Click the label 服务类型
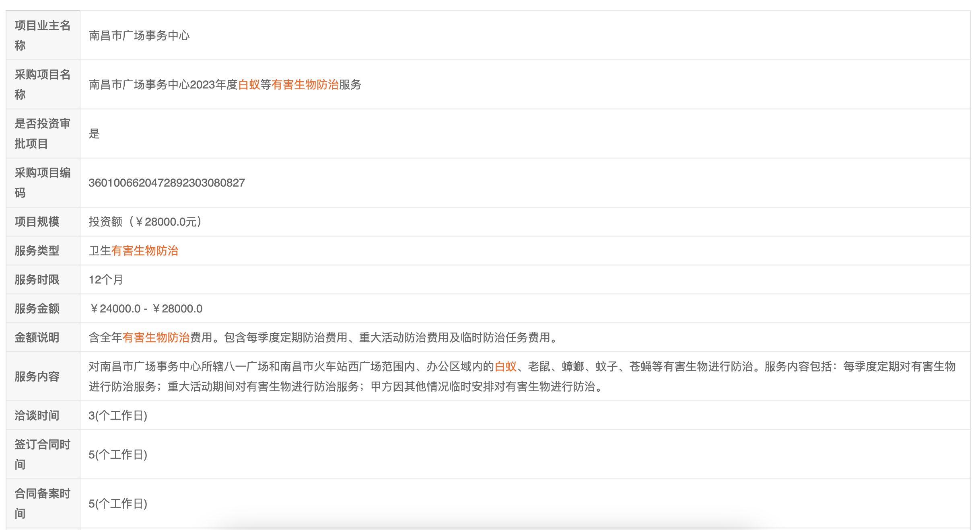Image resolution: width=980 pixels, height=530 pixels. tap(37, 251)
